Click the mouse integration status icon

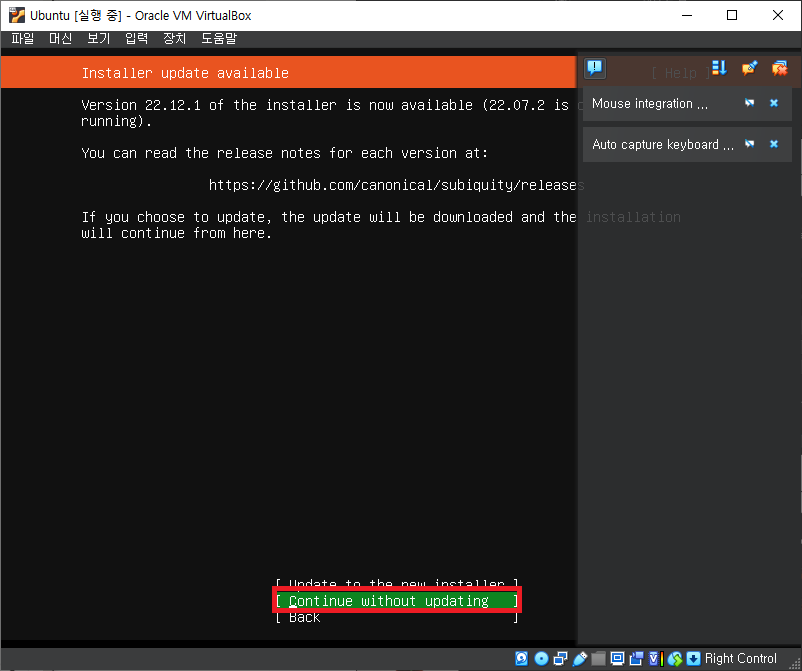(675, 658)
